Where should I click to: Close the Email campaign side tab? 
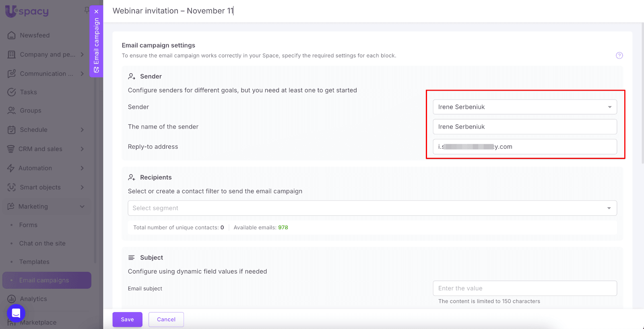(96, 12)
